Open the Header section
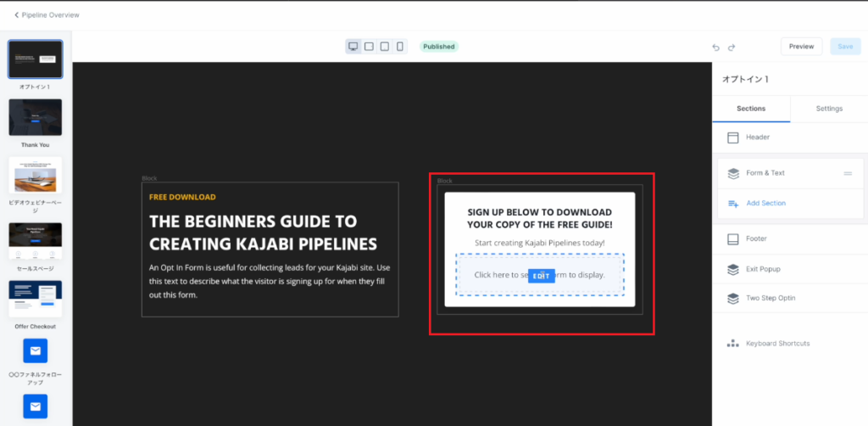Image resolution: width=868 pixels, height=426 pixels. click(x=790, y=137)
